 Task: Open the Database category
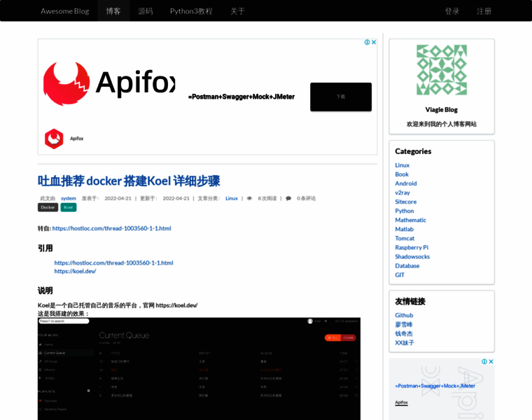pyautogui.click(x=407, y=266)
